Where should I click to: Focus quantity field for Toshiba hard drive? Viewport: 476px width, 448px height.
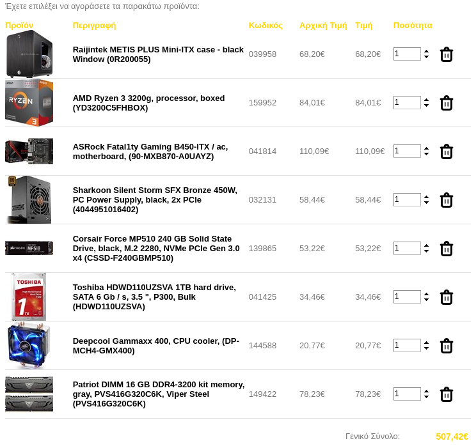click(x=407, y=297)
